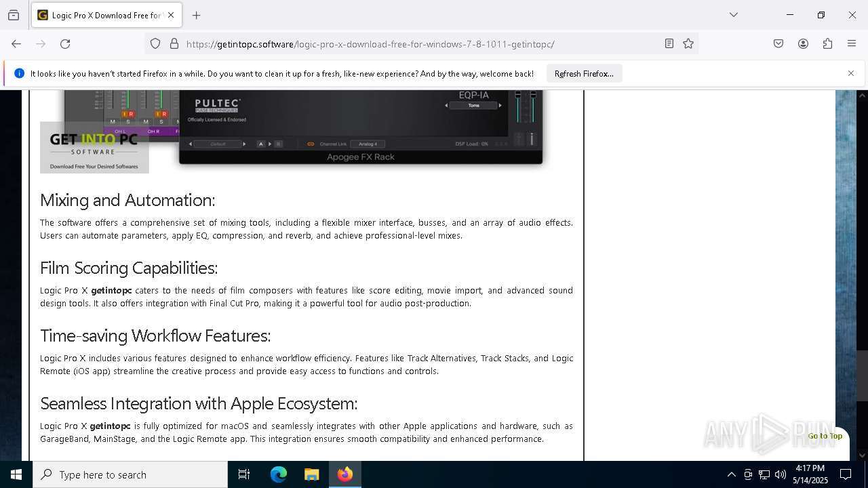The image size is (868, 488).
Task: Click the Get Into PC software logo
Action: [94, 148]
